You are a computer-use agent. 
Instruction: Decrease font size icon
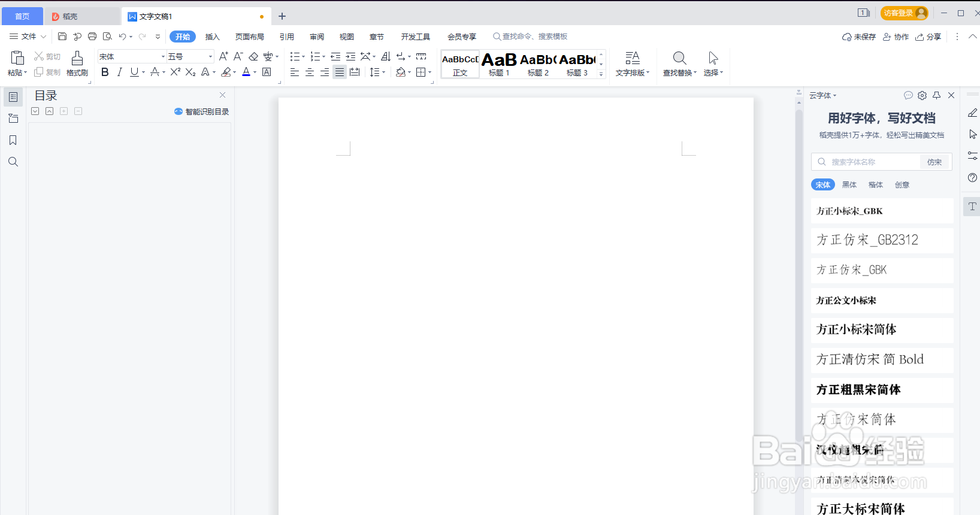(x=238, y=56)
